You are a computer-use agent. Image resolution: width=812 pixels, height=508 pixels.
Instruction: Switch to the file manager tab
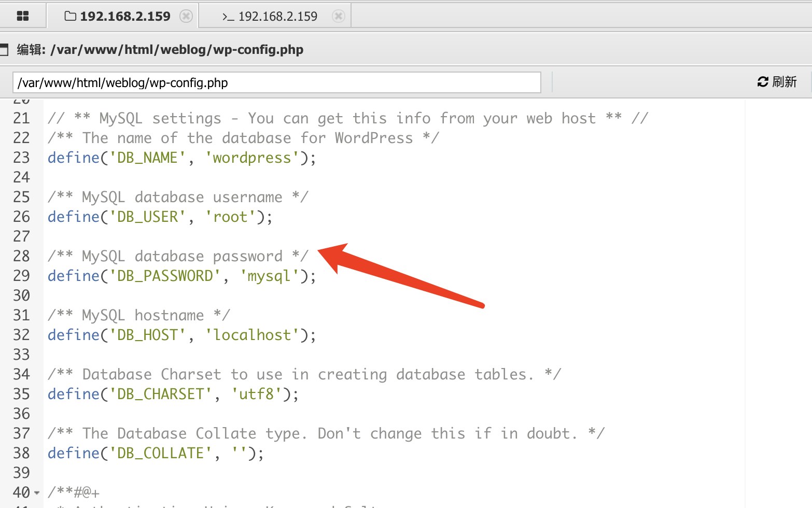[124, 16]
